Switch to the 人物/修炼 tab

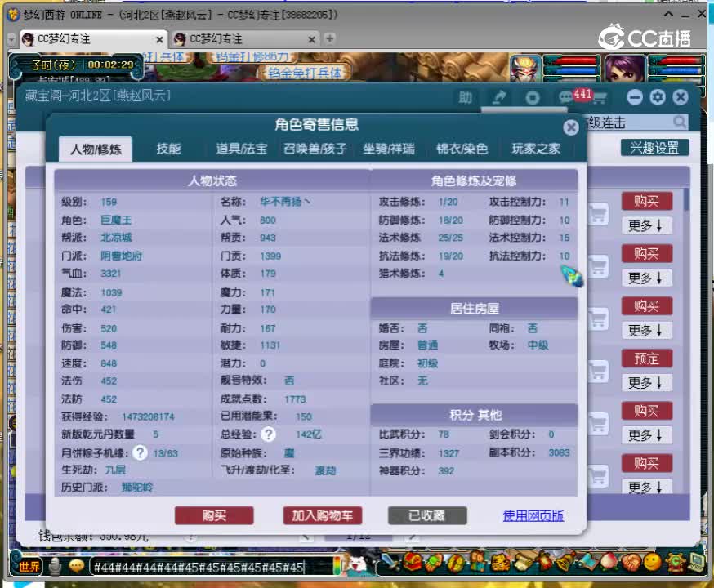tap(96, 149)
